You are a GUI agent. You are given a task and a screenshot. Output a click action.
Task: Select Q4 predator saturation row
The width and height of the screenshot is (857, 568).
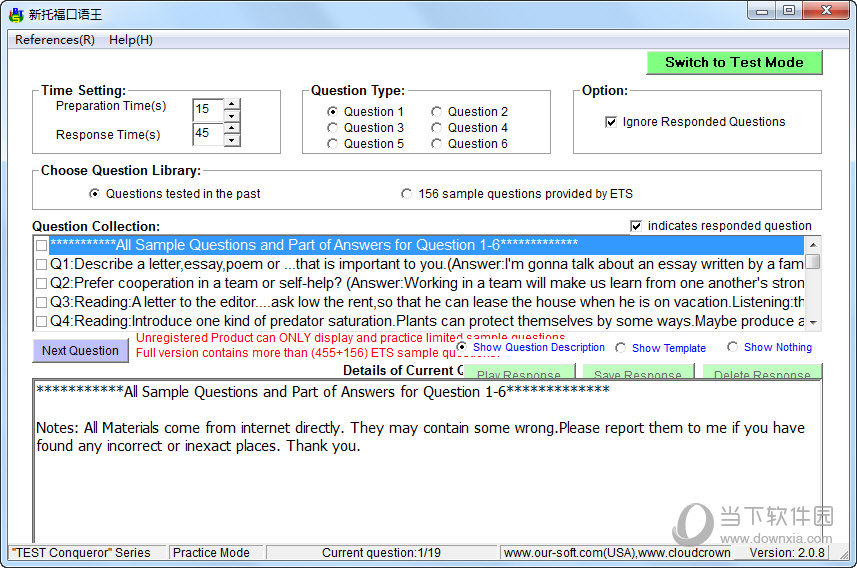coord(426,321)
